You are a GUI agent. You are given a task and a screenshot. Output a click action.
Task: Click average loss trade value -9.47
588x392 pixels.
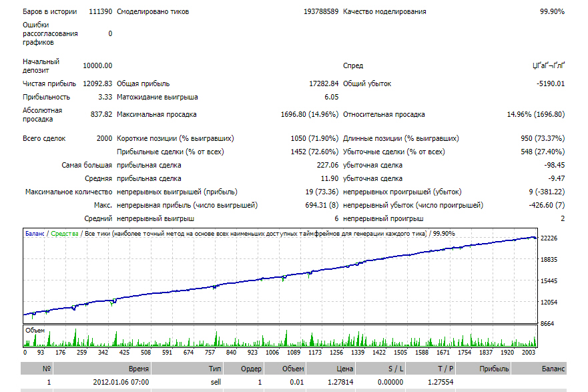click(x=556, y=178)
